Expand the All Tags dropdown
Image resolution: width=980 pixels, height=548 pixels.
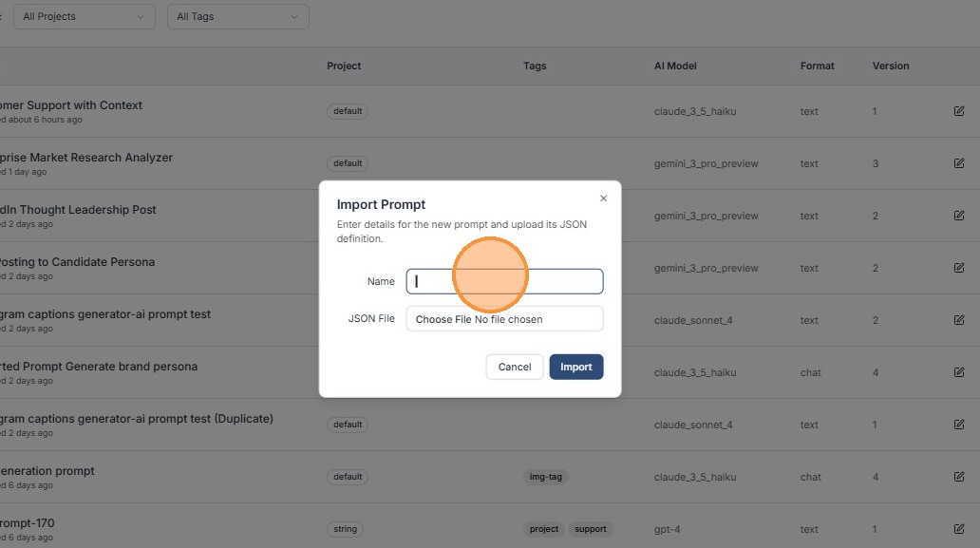237,16
